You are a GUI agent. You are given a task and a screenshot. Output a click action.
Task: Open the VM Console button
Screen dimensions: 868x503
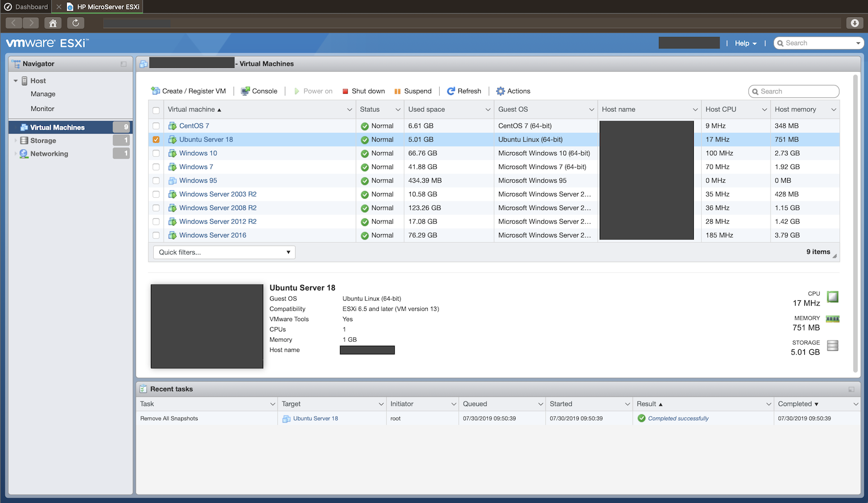click(259, 91)
